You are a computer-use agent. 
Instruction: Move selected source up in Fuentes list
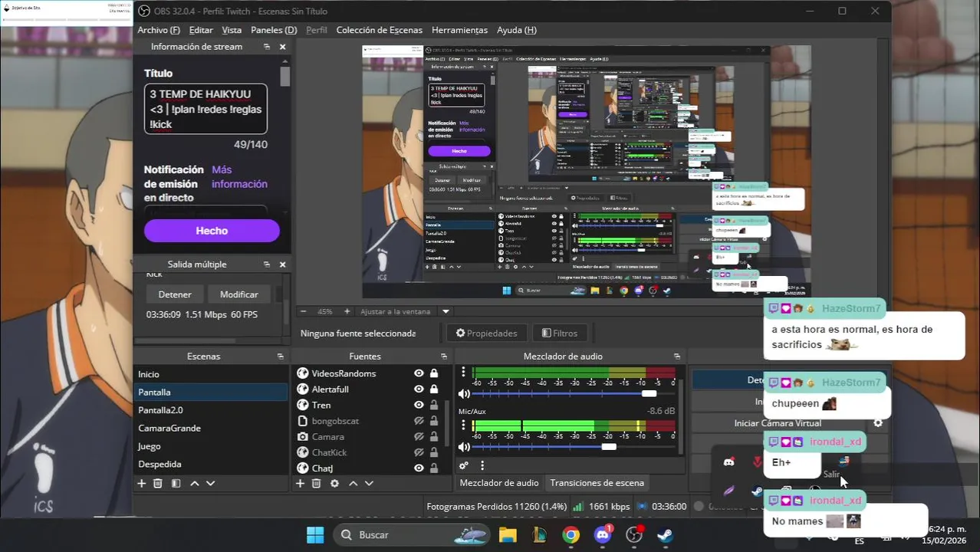354,484
